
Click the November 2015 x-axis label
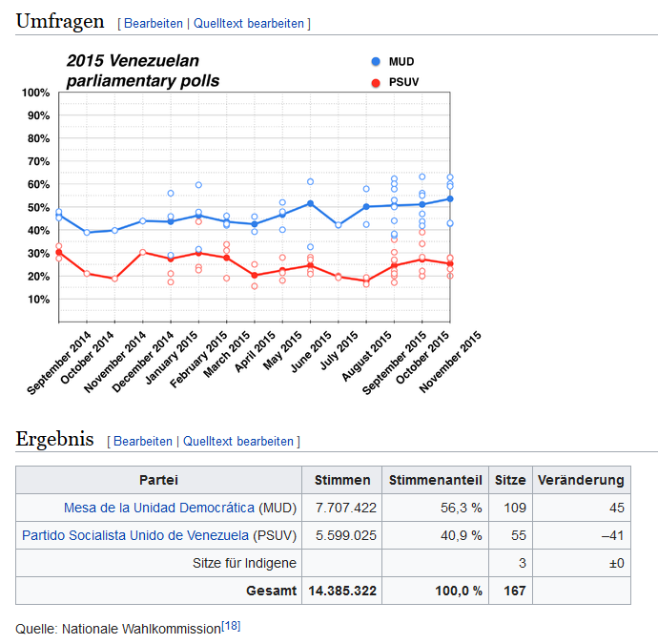450,362
